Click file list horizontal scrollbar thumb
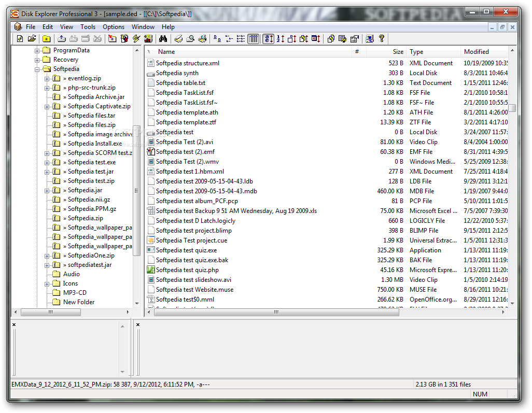This screenshot has height=413, width=532. (276, 312)
